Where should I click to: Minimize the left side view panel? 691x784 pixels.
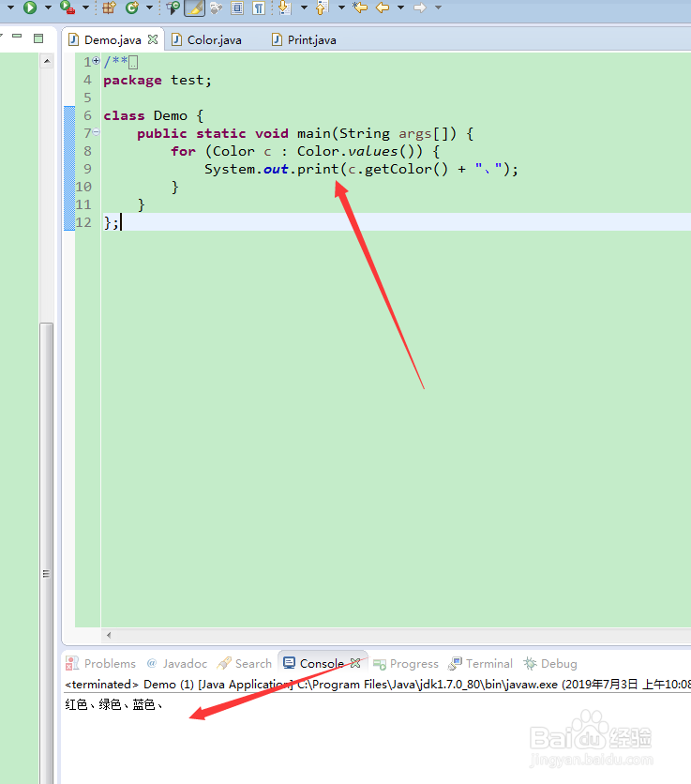point(17,37)
